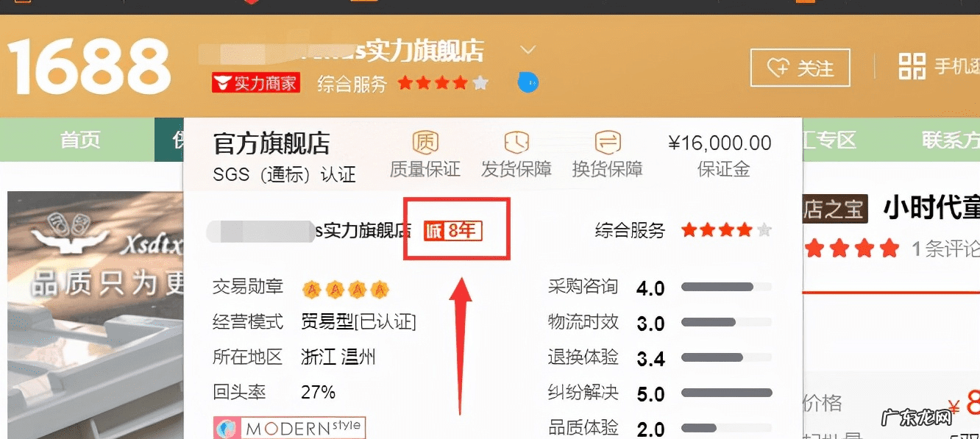Click the MODERN style brand logo
This screenshot has height=439, width=980.
click(x=288, y=426)
